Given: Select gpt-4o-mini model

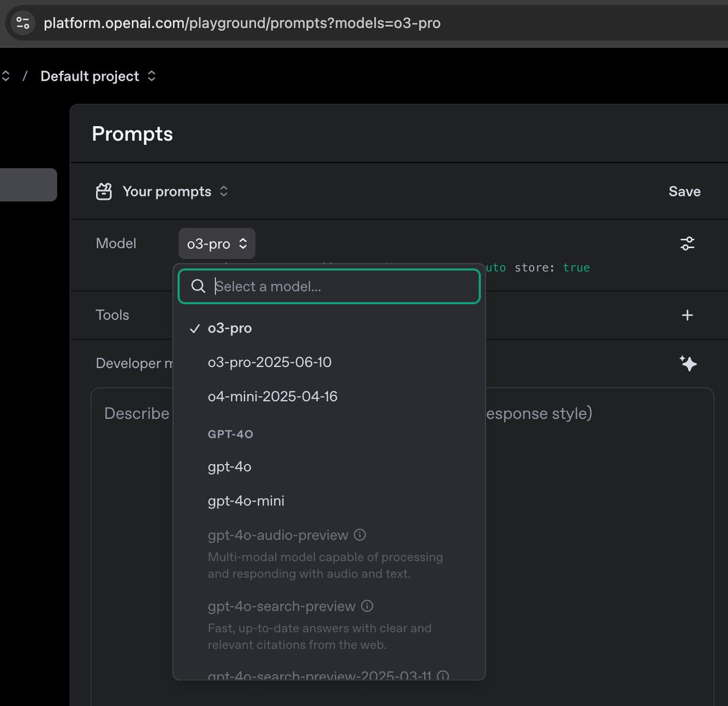Looking at the screenshot, I should tap(329, 501).
